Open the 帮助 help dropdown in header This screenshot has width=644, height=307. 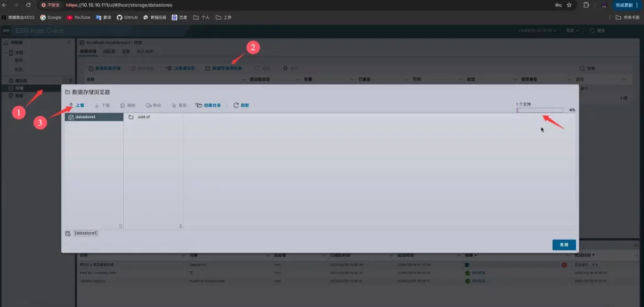point(572,30)
